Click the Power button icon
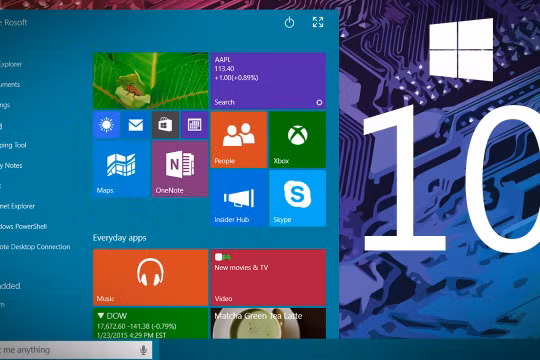This screenshot has width=540, height=360. (289, 22)
